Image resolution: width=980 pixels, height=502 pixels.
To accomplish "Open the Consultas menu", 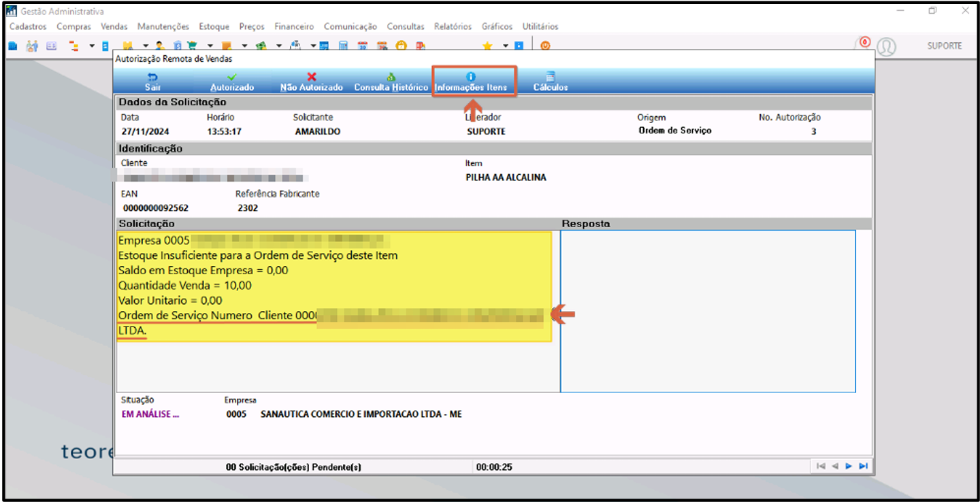I will (x=405, y=27).
